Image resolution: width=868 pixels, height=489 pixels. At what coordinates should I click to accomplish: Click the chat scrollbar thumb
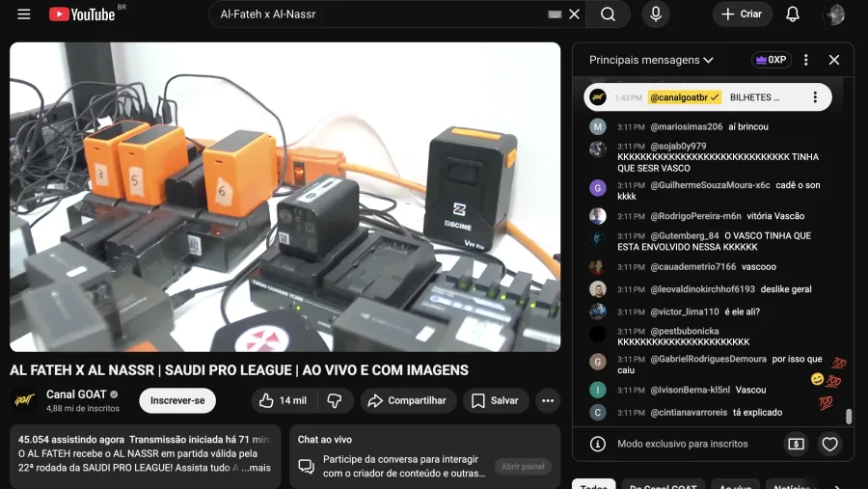(x=849, y=416)
